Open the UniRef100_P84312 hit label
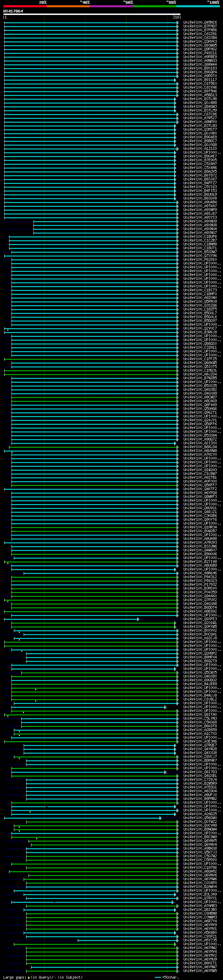 [x=200, y=577]
